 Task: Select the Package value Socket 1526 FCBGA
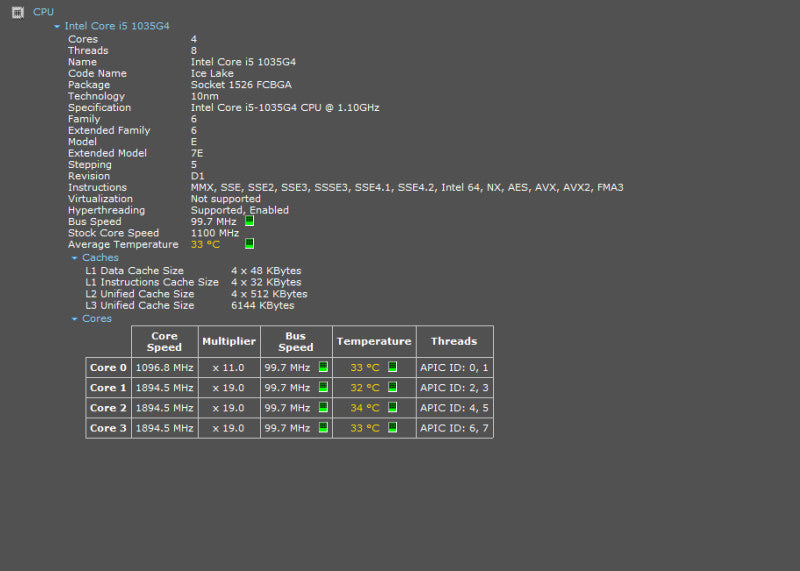(241, 85)
